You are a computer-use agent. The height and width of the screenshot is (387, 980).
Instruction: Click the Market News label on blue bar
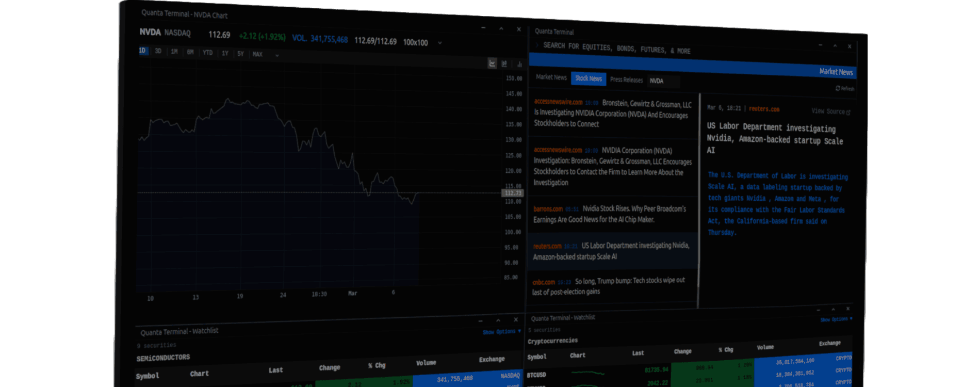coord(836,72)
